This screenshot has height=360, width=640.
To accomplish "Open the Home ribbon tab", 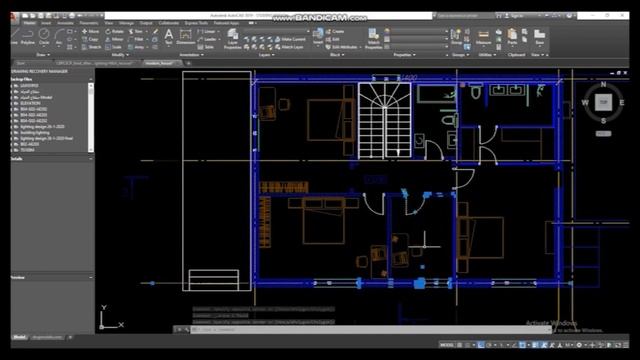I will (x=29, y=23).
